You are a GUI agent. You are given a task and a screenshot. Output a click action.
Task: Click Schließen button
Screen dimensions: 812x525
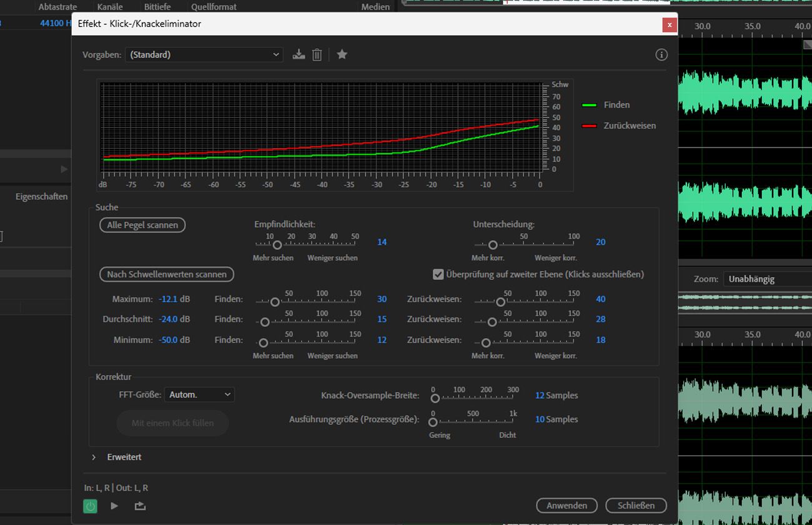636,506
